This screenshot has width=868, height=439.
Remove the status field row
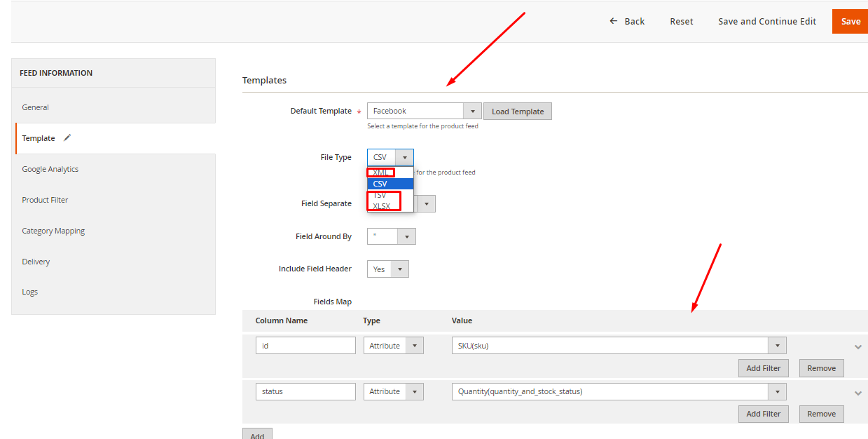(821, 414)
